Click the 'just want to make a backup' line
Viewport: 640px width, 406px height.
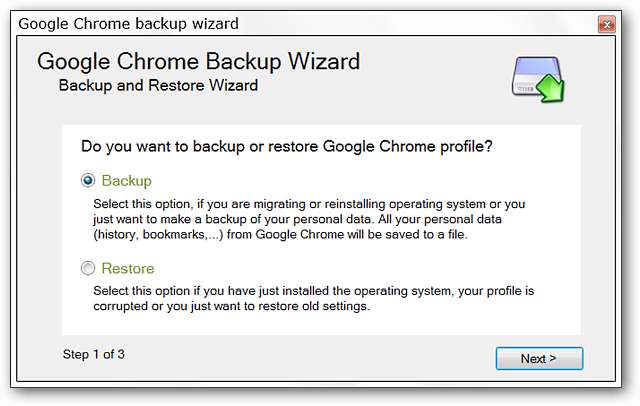pos(303,219)
